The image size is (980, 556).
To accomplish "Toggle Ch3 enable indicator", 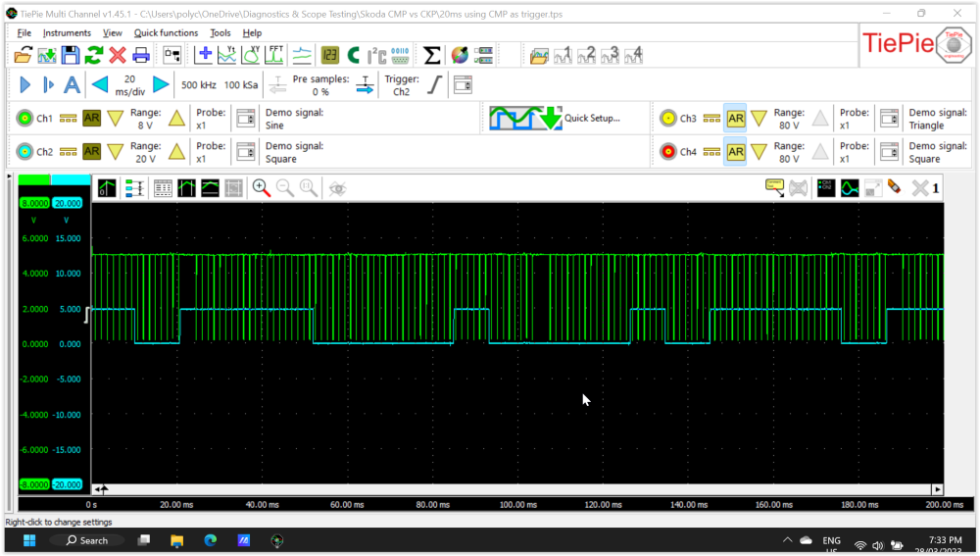I will pyautogui.click(x=668, y=119).
